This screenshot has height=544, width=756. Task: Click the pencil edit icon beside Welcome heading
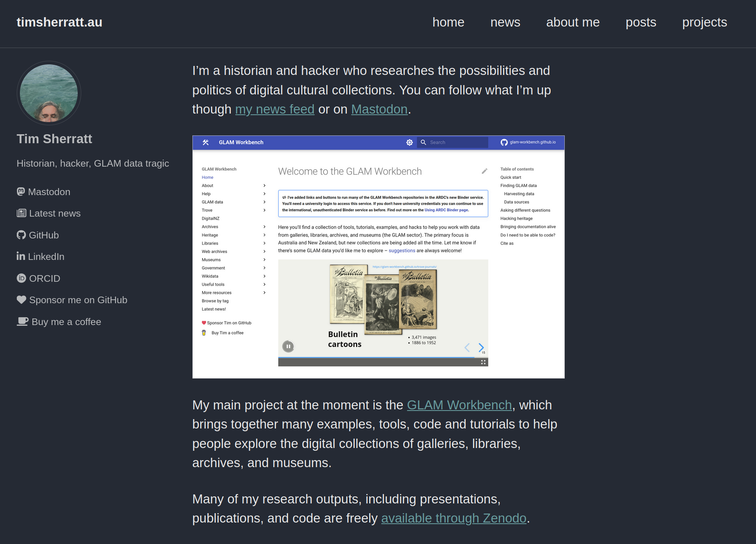coord(484,171)
